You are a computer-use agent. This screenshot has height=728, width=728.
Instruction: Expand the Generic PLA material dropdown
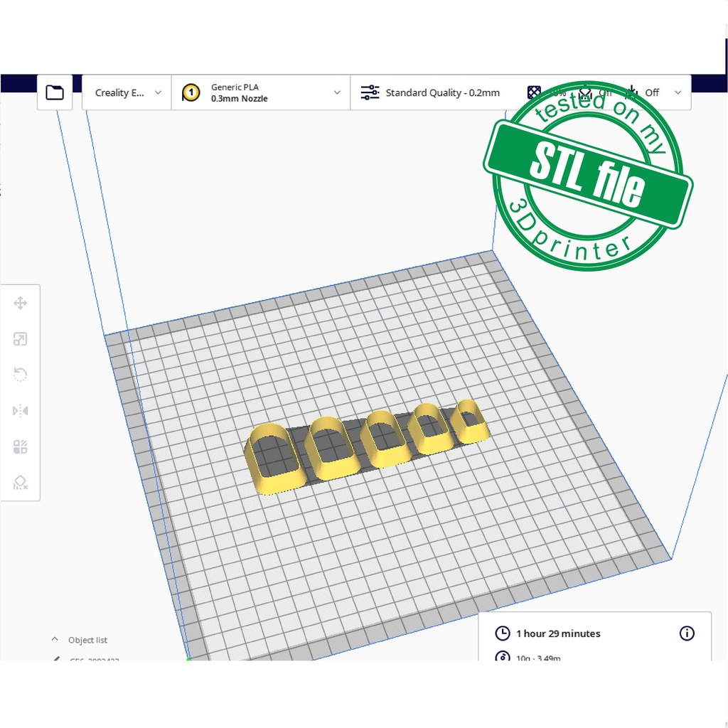point(336,92)
